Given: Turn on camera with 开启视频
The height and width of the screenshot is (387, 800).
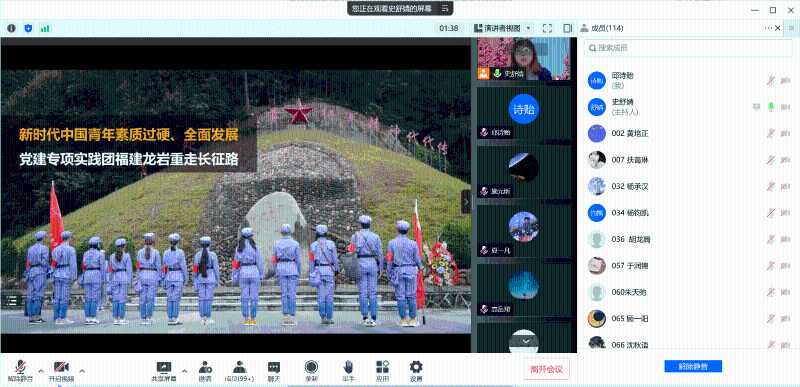Looking at the screenshot, I should [61, 371].
